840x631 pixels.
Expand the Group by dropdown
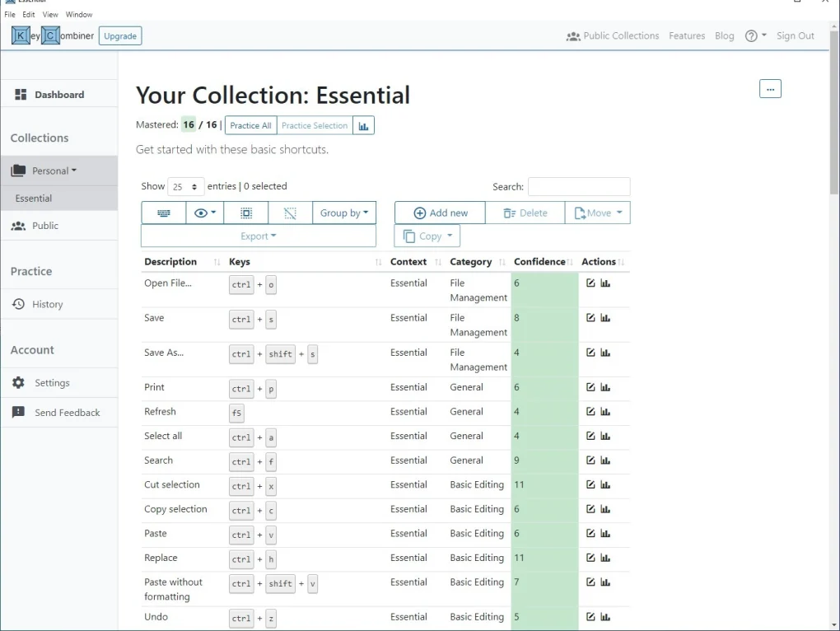pos(344,213)
